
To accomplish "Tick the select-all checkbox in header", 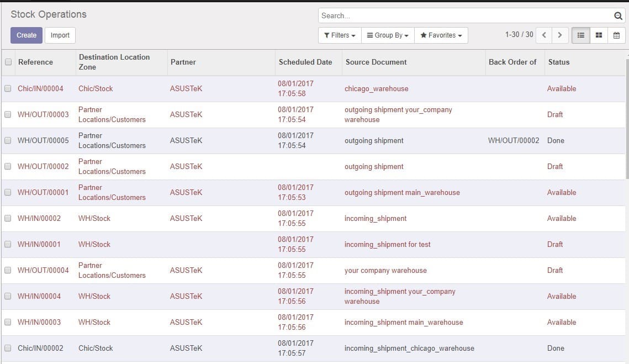I will click(8, 62).
